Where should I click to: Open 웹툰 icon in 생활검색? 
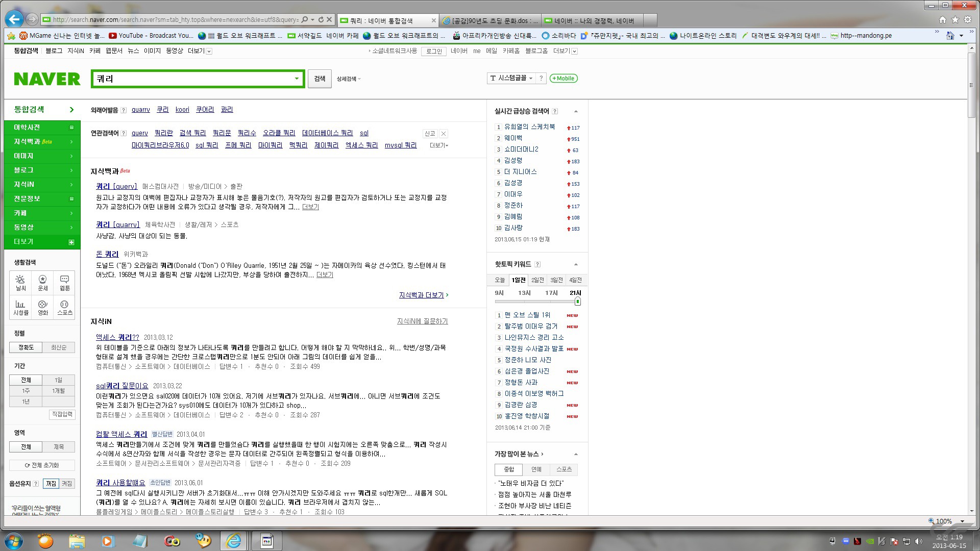(x=65, y=283)
